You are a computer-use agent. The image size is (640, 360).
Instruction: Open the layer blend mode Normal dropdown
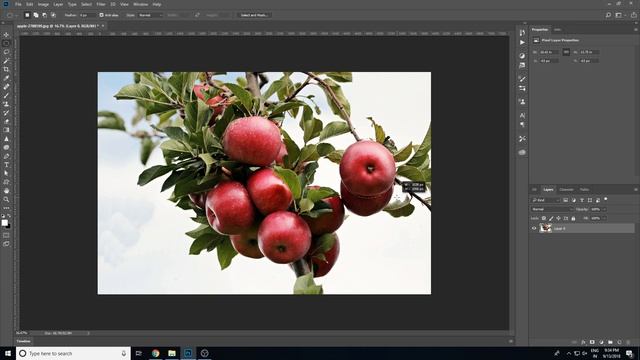pos(552,209)
